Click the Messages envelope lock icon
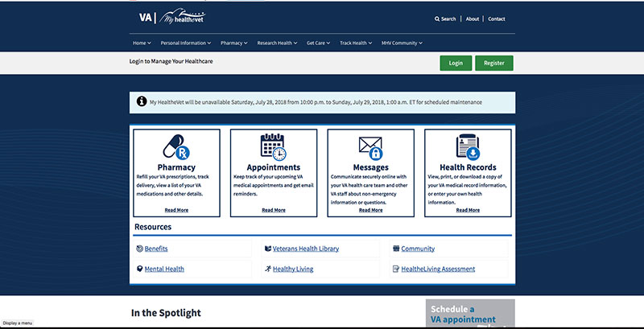 point(371,148)
